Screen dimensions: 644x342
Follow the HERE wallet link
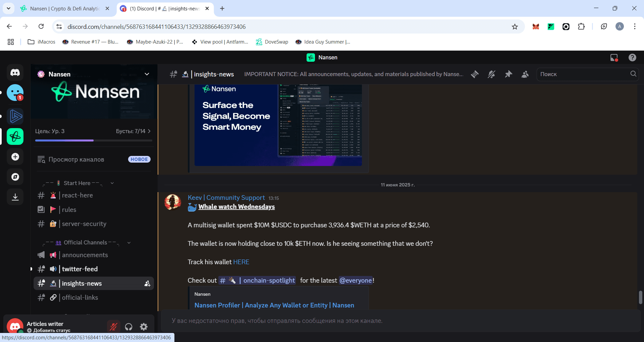coord(241,262)
